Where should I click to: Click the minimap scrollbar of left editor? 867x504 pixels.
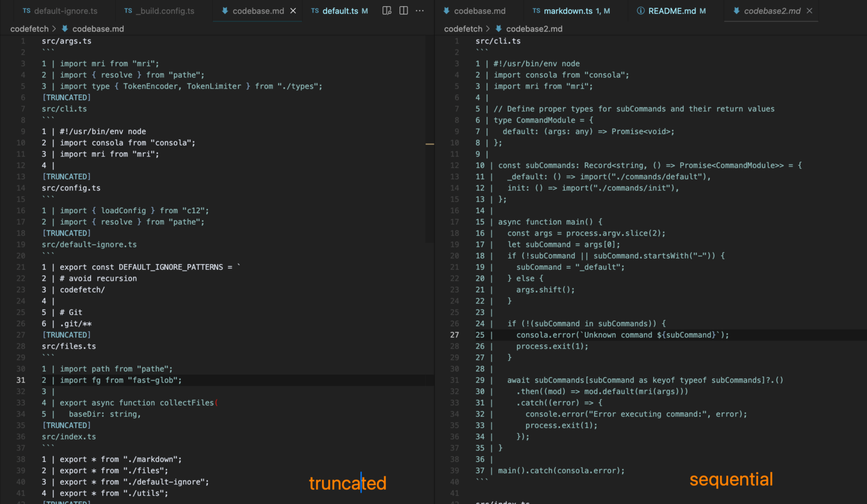(430, 138)
